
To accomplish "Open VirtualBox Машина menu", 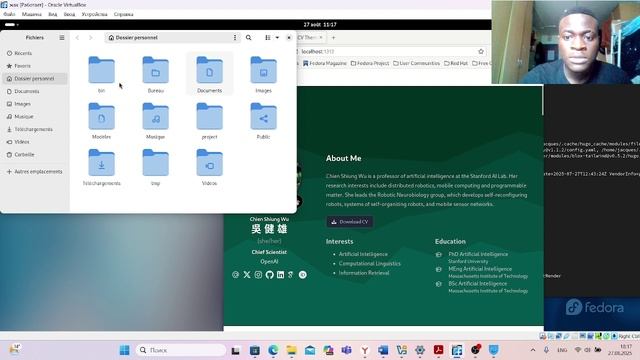I will (31, 14).
